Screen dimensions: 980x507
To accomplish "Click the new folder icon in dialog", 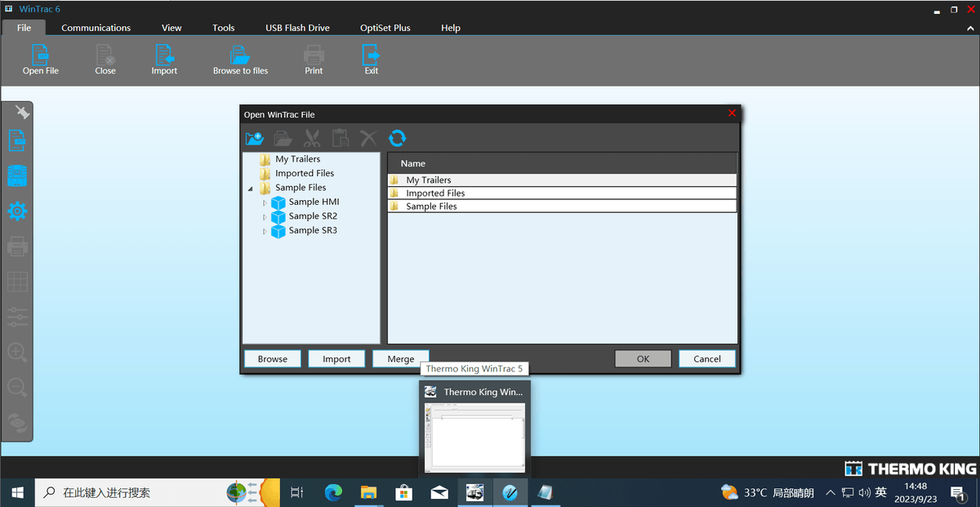I will point(254,138).
